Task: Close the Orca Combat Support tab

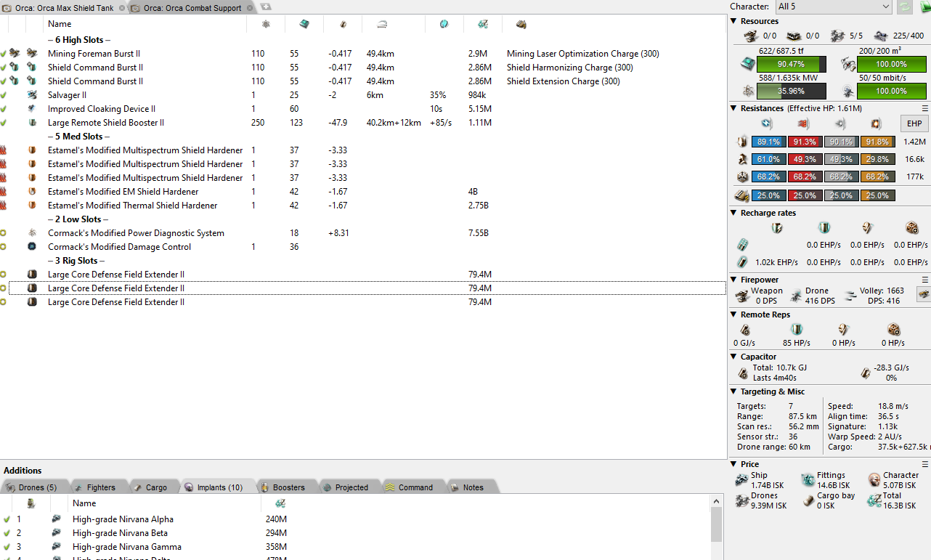Action: 251,8
